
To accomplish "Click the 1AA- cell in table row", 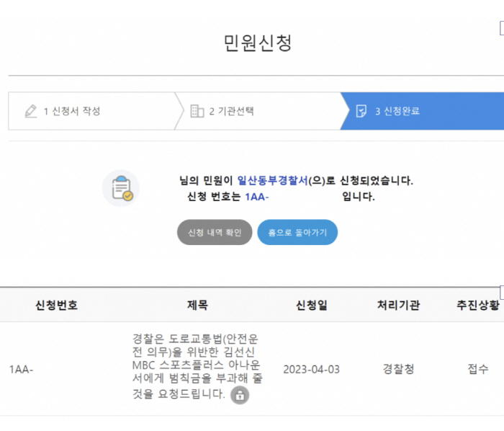I will tap(21, 370).
